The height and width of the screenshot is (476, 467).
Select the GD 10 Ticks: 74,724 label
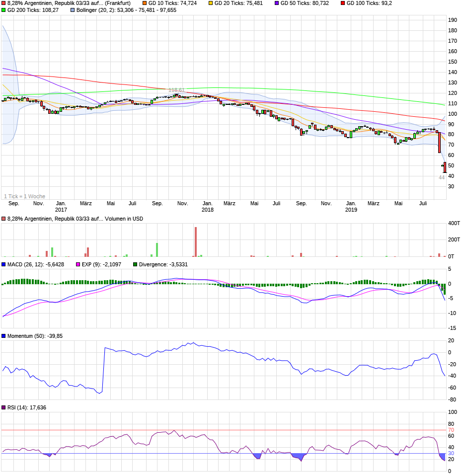[x=172, y=3]
